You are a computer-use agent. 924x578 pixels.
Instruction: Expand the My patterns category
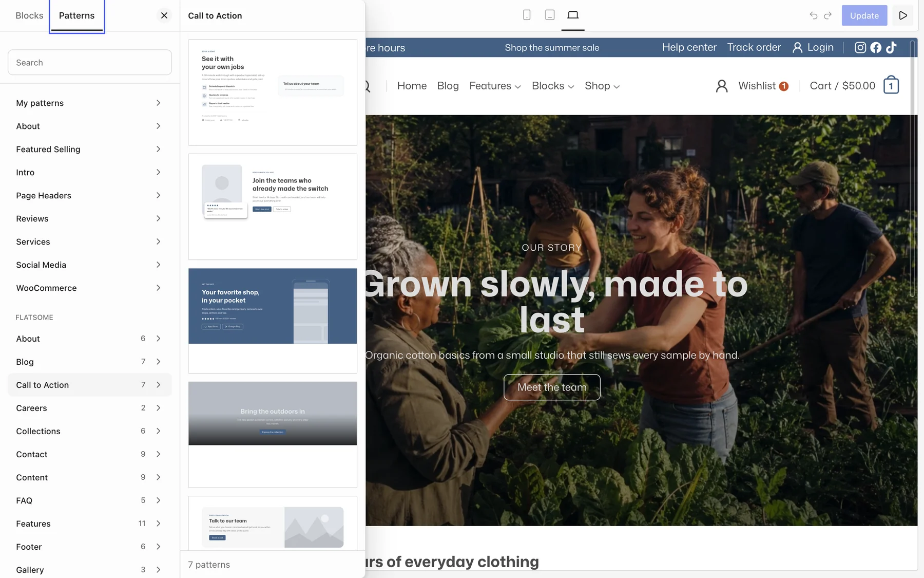90,103
